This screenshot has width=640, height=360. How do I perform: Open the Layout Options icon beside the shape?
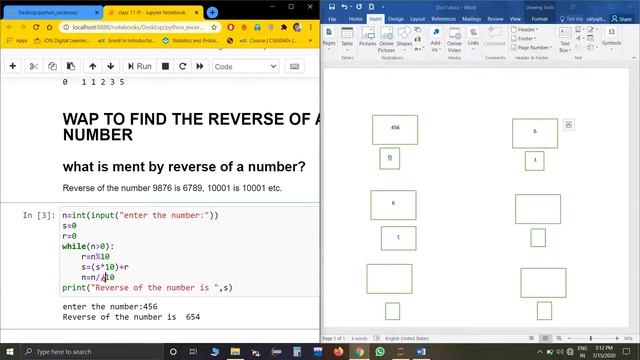[x=569, y=125]
